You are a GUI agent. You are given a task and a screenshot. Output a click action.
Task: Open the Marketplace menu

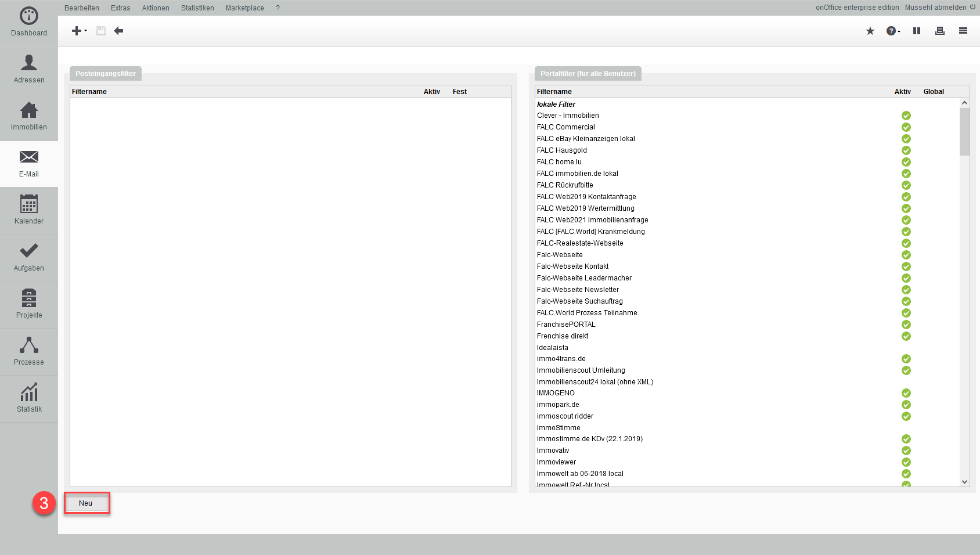coord(244,8)
